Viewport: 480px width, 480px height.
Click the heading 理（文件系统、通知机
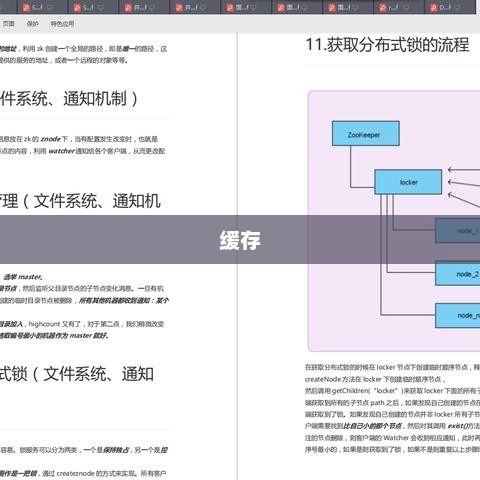(x=80, y=201)
